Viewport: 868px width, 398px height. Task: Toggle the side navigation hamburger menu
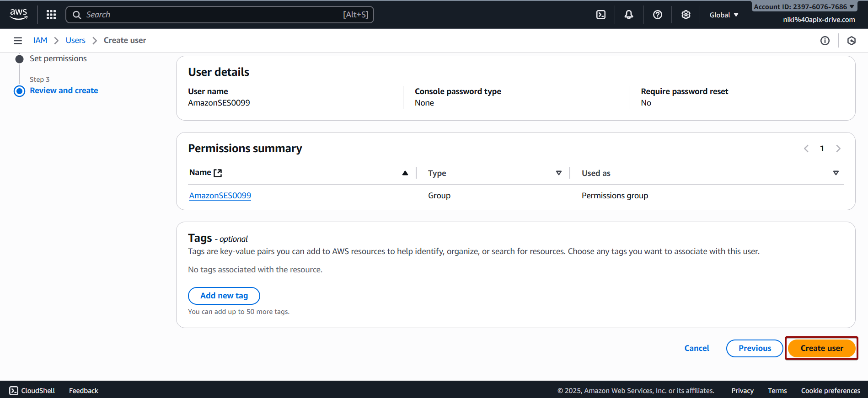click(18, 41)
